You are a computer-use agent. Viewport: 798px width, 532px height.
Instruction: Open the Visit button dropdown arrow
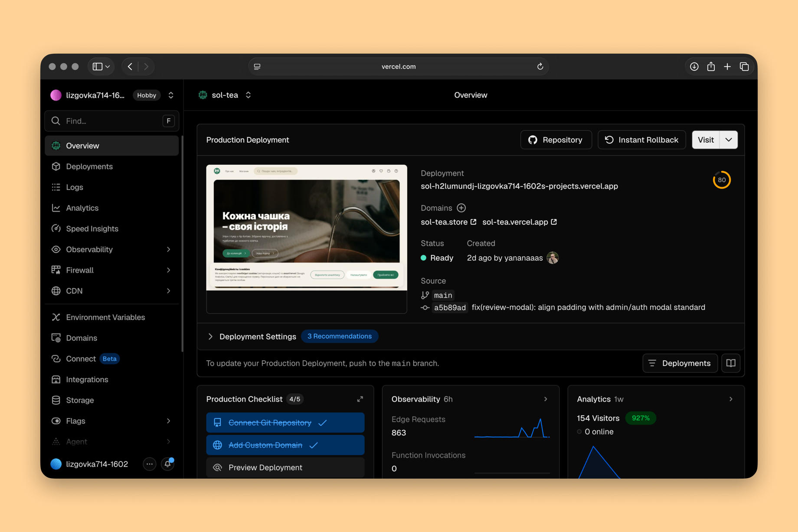coord(729,140)
